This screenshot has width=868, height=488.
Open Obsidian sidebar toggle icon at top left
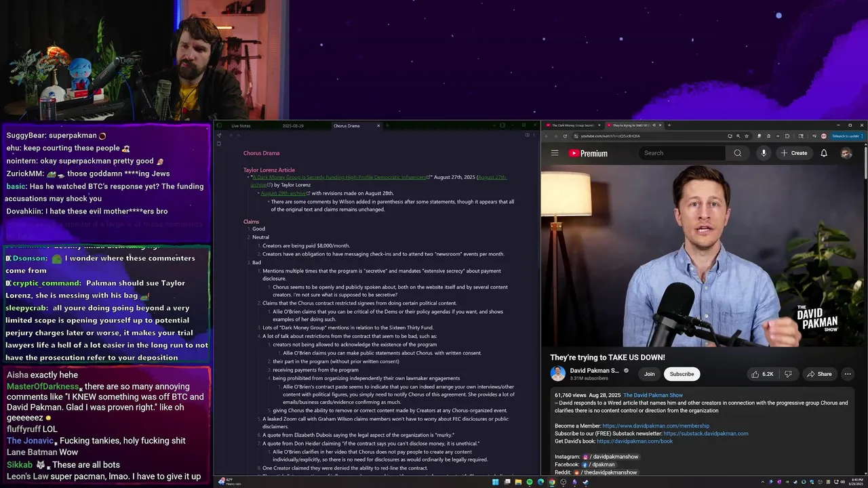point(219,125)
